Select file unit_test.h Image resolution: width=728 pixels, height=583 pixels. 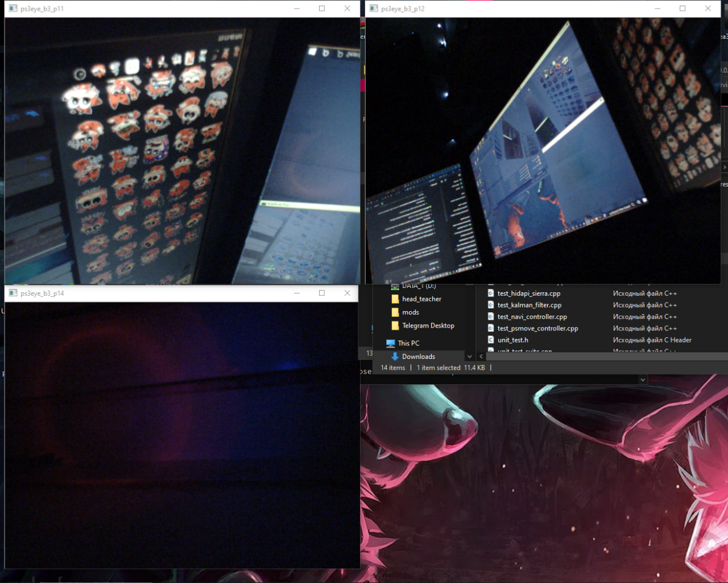coord(513,340)
